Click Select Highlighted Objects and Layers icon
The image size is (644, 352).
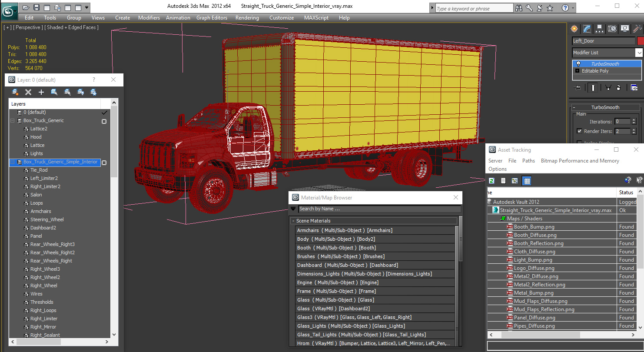coord(54,92)
